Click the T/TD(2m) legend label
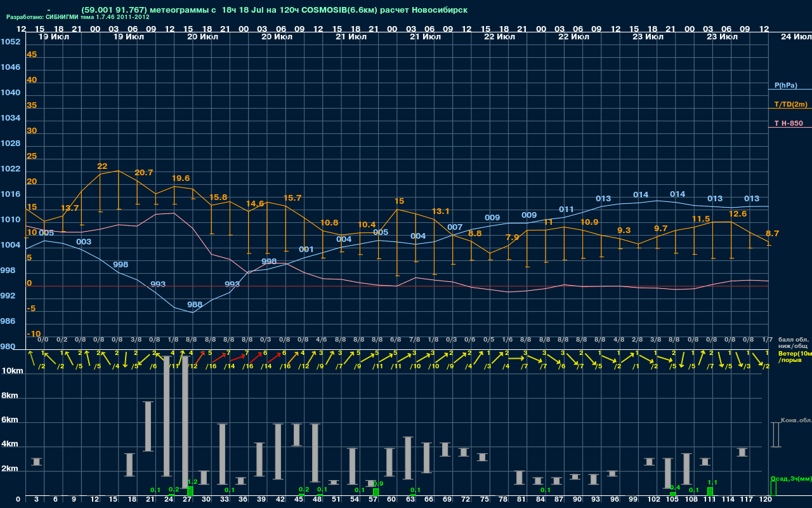The image size is (812, 508). click(x=791, y=104)
